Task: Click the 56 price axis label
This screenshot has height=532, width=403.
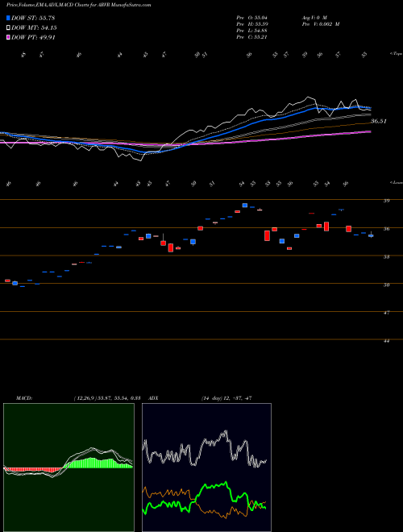Action: pos(386,229)
